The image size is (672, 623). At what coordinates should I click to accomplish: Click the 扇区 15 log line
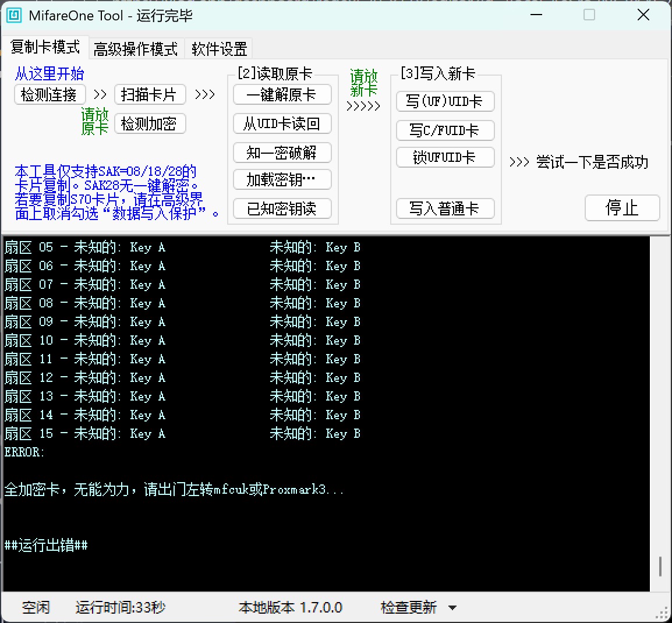183,434
